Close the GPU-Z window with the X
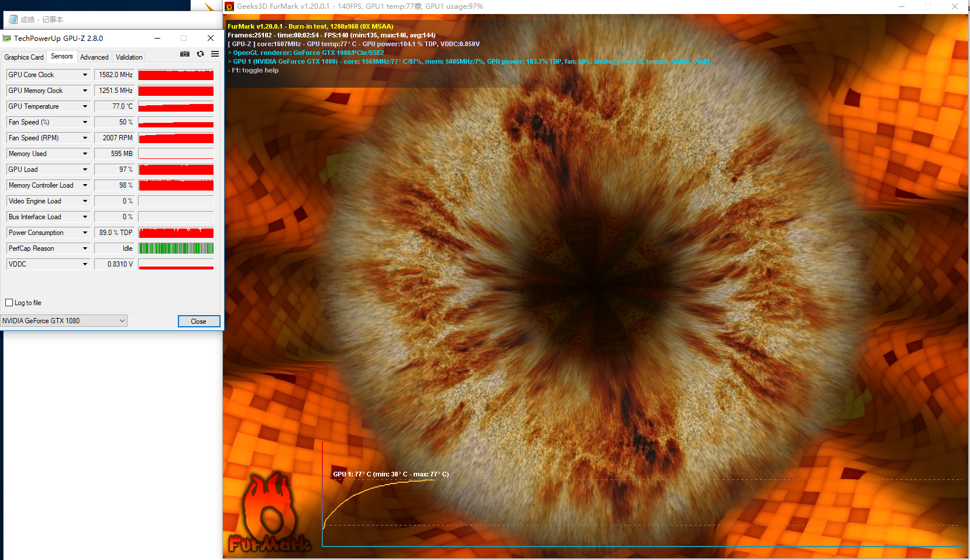The height and width of the screenshot is (560, 970). coord(211,38)
